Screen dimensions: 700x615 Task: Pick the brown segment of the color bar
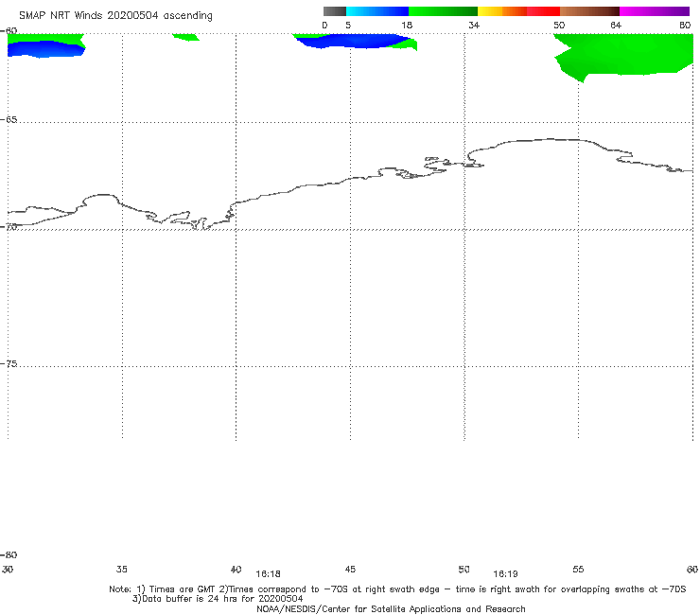click(x=589, y=11)
